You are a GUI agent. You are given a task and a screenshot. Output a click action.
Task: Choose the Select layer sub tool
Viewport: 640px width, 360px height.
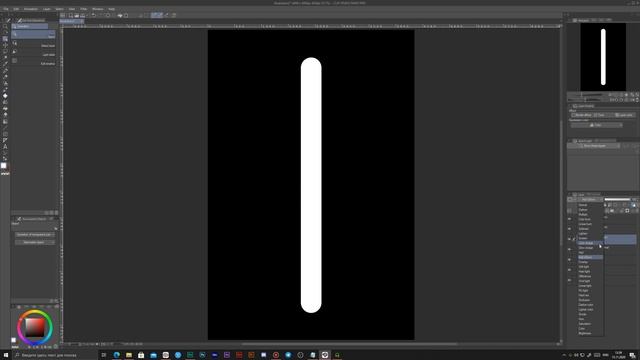click(x=33, y=44)
